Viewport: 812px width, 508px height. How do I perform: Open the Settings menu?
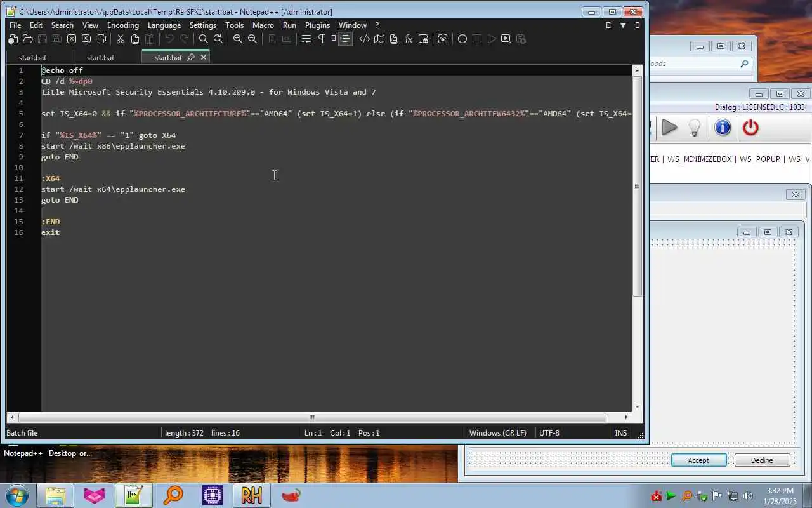pos(203,25)
